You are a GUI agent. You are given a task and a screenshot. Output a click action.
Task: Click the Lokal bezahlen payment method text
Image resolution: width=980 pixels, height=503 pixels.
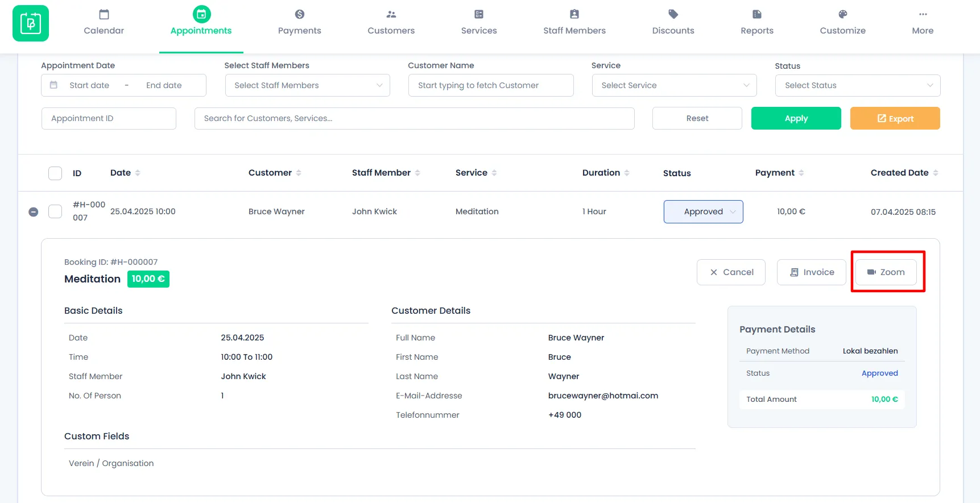tap(870, 351)
